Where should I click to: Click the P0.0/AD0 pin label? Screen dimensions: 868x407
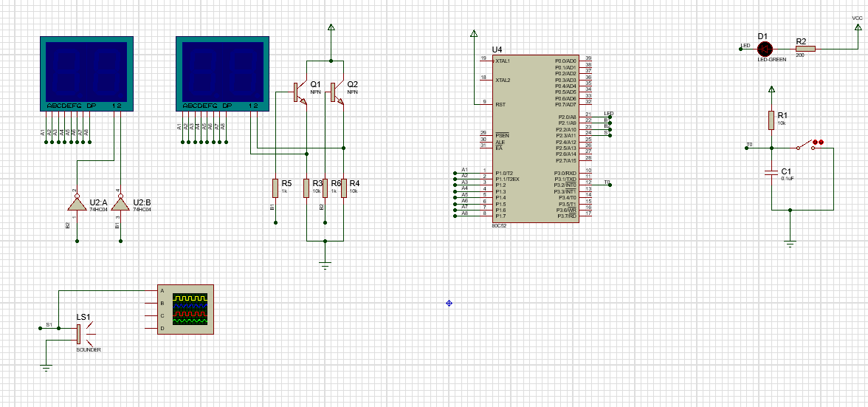[565, 61]
